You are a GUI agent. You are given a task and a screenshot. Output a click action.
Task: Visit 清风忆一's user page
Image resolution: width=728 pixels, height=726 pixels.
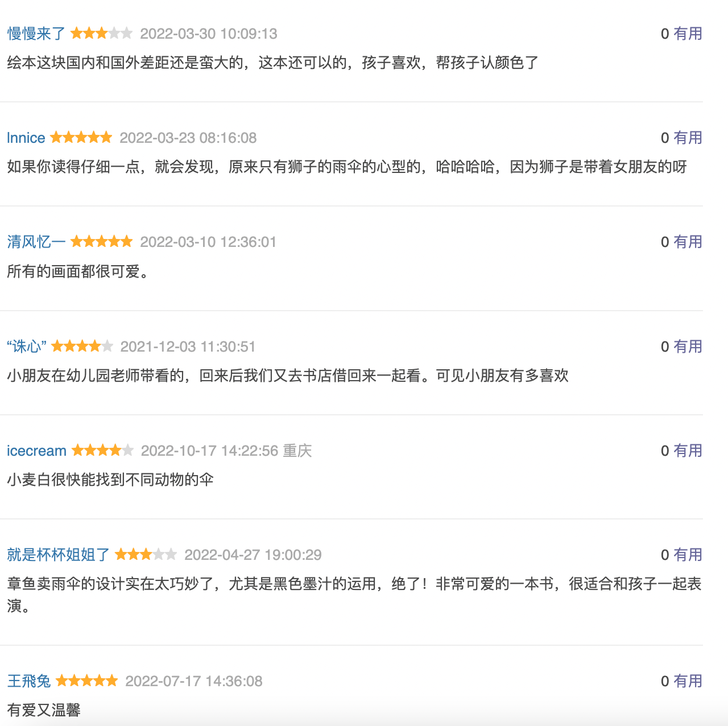[36, 242]
